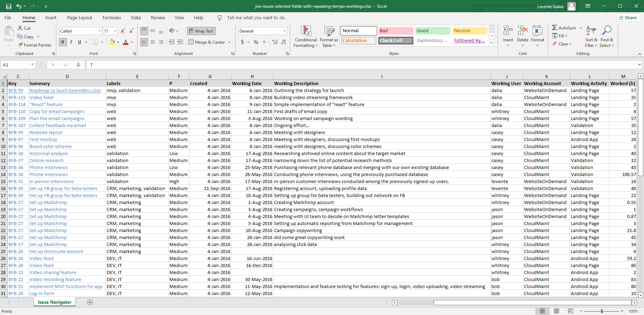The image size is (644, 315).
Task: Click the formula bar input field
Action: tap(362, 65)
